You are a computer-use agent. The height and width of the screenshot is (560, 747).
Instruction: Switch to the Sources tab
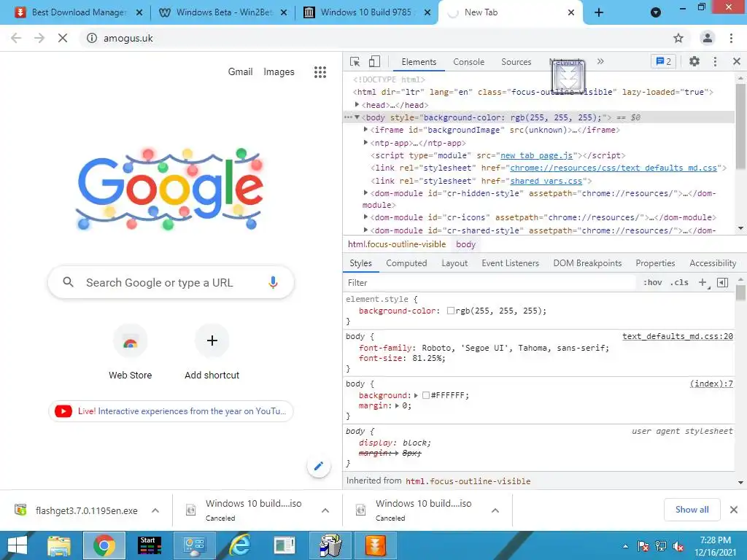pos(516,62)
